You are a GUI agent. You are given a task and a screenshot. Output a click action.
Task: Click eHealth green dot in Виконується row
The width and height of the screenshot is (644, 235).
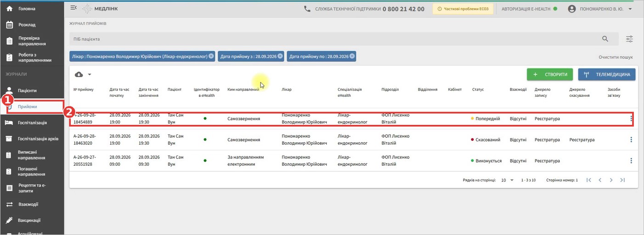(205, 161)
